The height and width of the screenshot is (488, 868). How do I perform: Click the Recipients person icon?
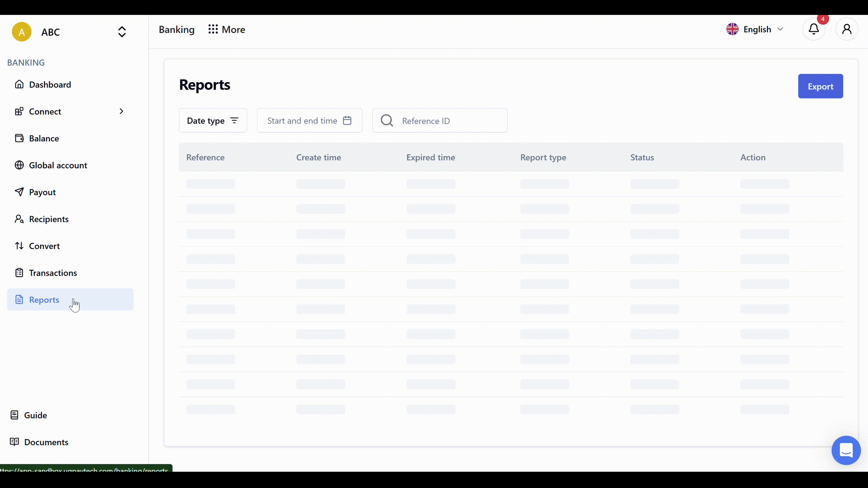click(x=19, y=219)
